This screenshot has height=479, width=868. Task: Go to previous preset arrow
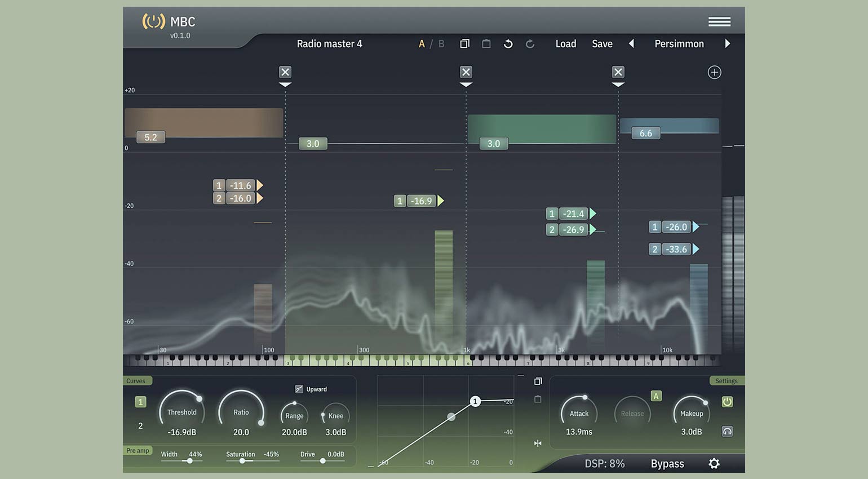point(631,43)
